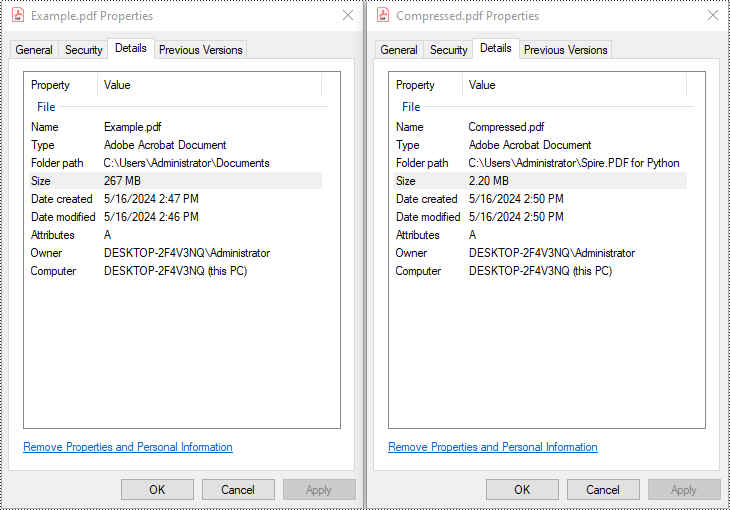Open the General tab in Compressed.pdf Properties

pyautogui.click(x=399, y=50)
